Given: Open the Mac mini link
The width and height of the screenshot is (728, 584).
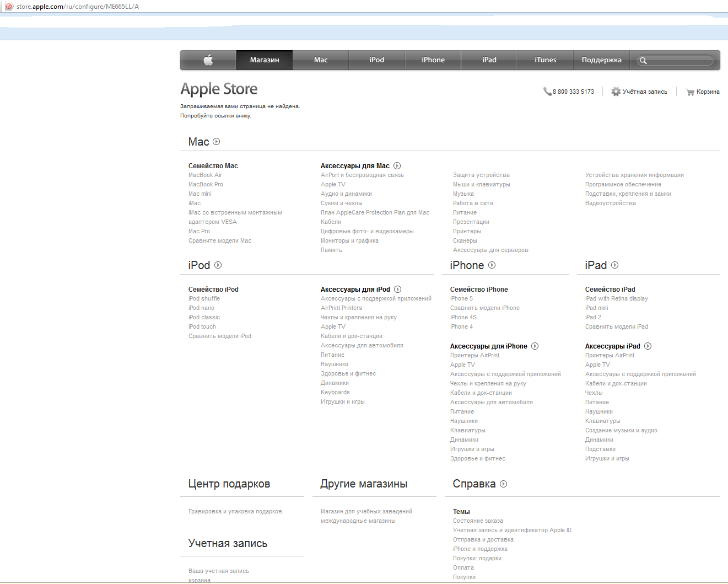Looking at the screenshot, I should click(x=199, y=194).
